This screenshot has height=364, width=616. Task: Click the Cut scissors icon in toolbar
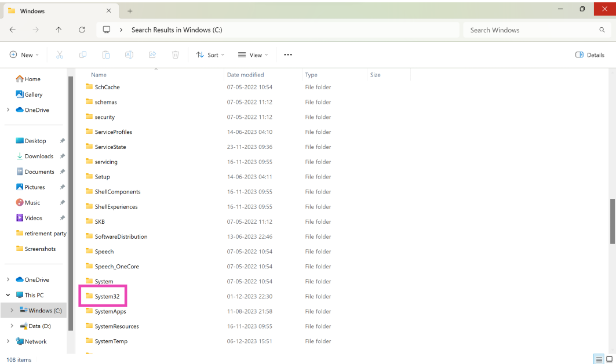point(60,54)
